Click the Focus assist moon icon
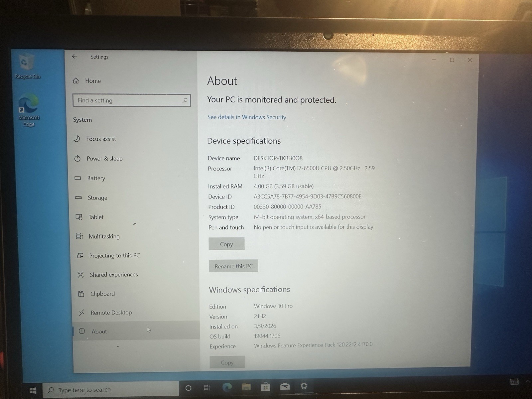This screenshot has height=399, width=532. (77, 139)
